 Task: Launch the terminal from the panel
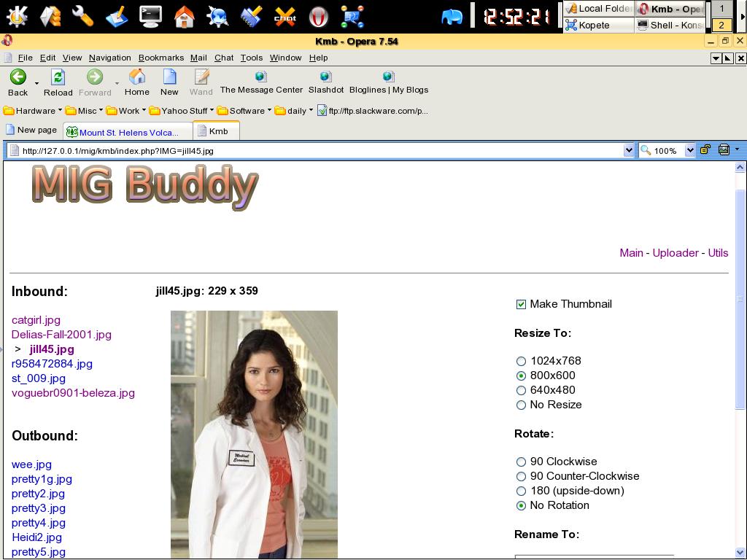coord(150,15)
